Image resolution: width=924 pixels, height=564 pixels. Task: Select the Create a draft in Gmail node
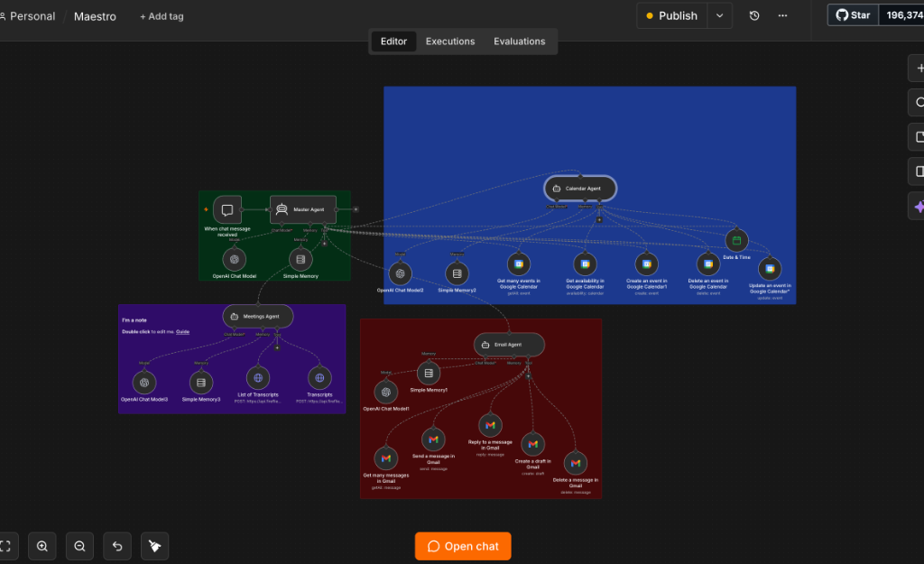point(532,444)
